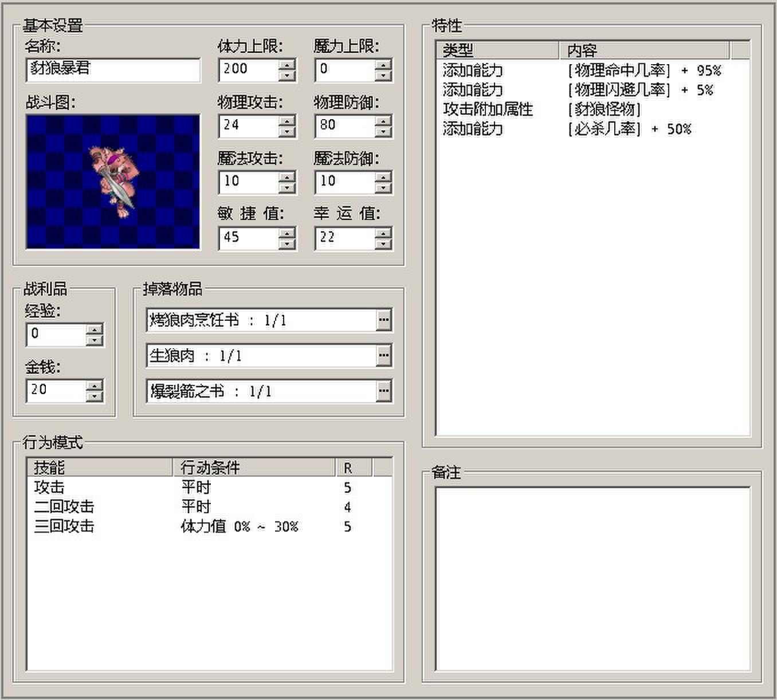Increase 物理防御 with the up arrow
This screenshot has height=700, width=777.
[x=383, y=120]
